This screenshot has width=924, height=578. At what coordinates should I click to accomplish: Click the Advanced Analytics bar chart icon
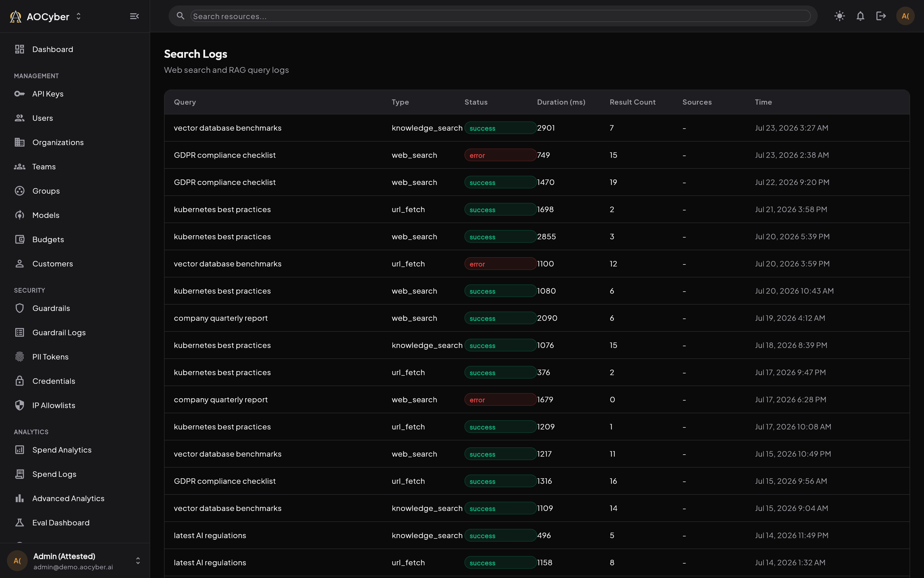[x=19, y=499]
